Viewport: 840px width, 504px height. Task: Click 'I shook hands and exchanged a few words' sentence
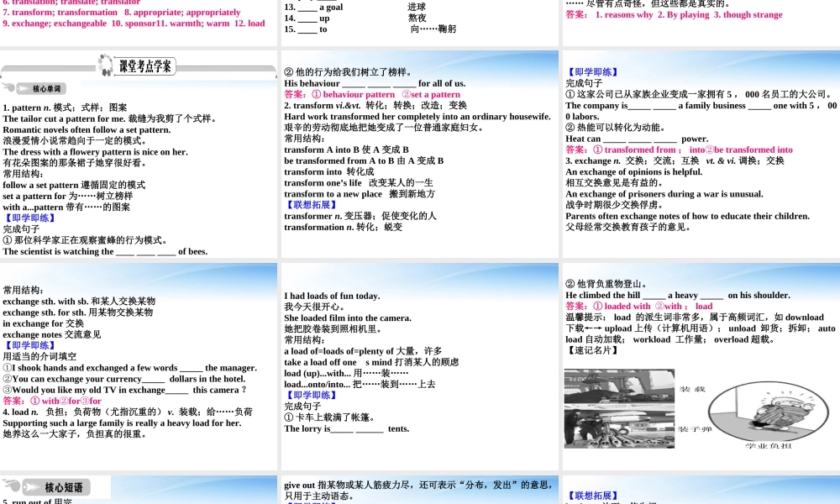pyautogui.click(x=129, y=367)
